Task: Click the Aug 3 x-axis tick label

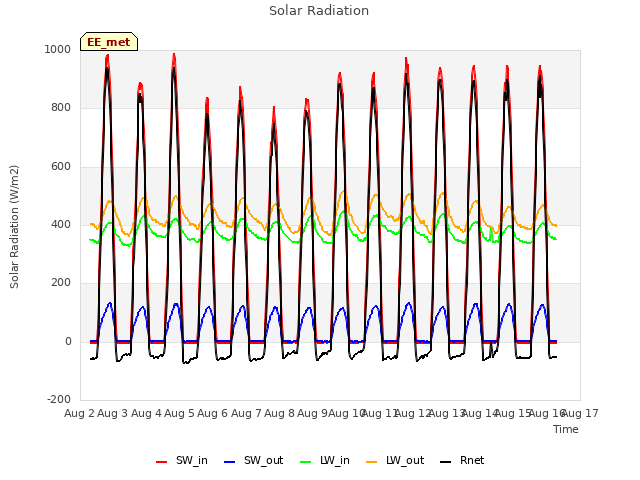Action: 113,413
